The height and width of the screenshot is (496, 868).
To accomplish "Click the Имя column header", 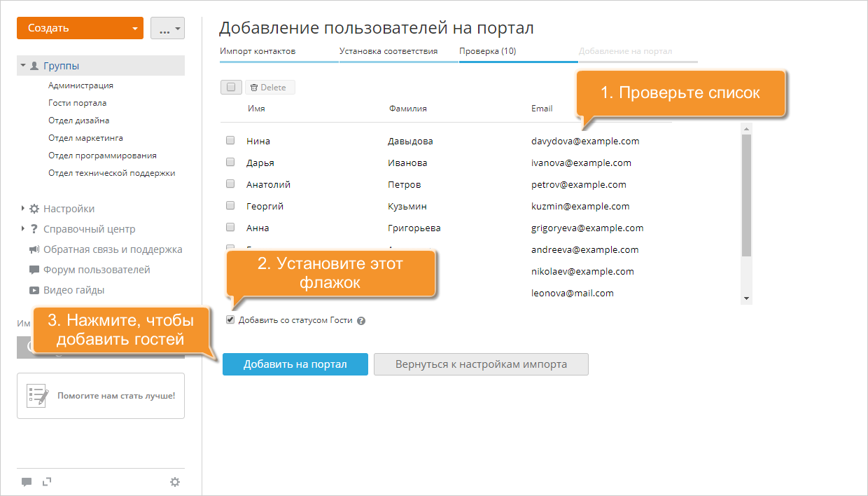I will 256,109.
